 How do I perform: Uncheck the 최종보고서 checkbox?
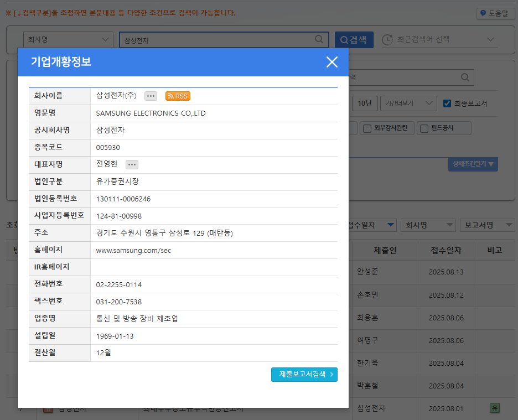[x=447, y=103]
